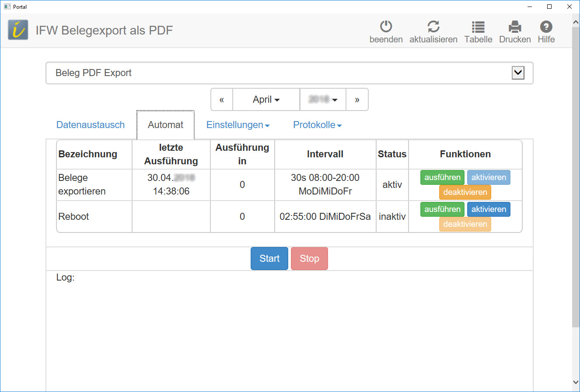Open the Tabelle list view icon
580x392 pixels.
tap(478, 27)
